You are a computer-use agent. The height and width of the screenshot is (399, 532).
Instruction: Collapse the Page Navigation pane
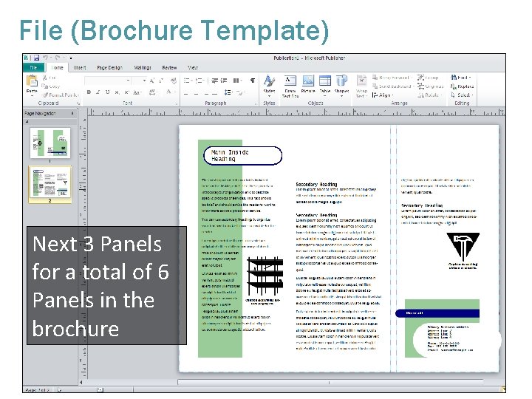pos(72,113)
